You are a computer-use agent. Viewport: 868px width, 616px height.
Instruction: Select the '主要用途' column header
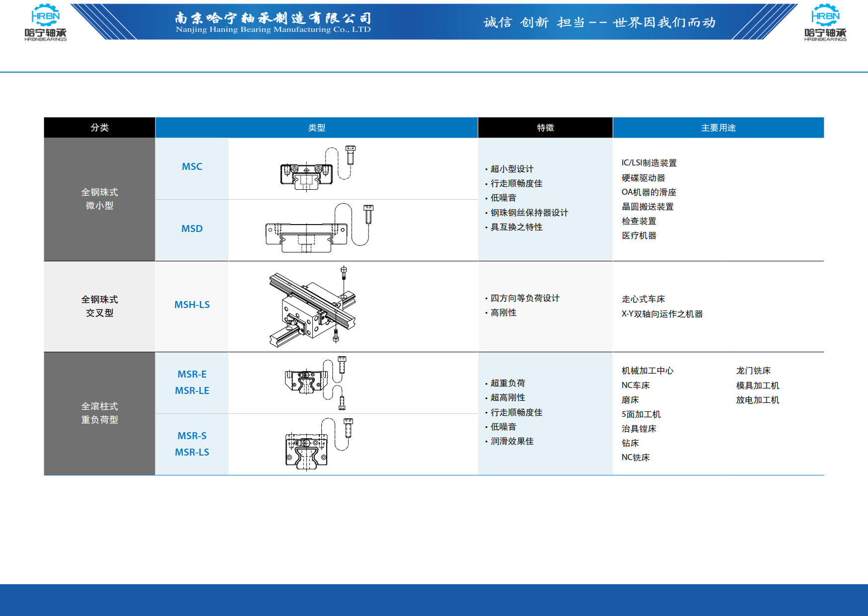tap(718, 128)
